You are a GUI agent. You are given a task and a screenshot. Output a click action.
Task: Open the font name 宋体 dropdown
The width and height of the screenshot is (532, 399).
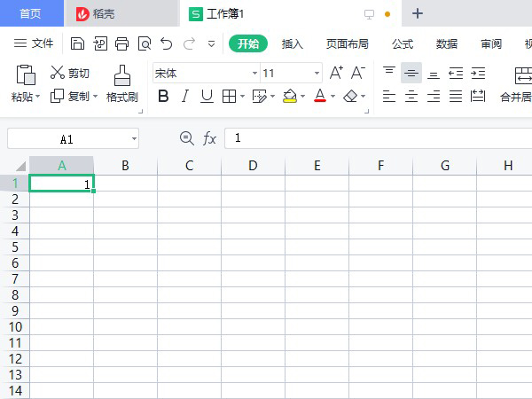[254, 74]
